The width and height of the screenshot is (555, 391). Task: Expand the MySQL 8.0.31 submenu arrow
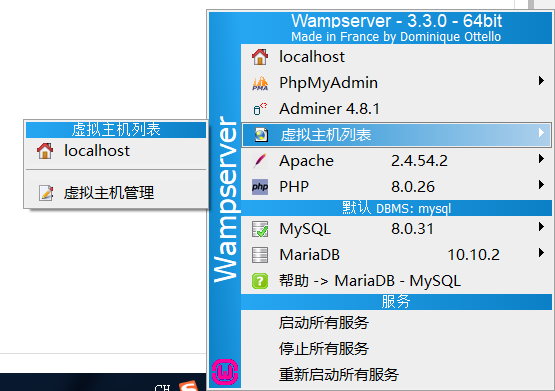click(x=541, y=227)
